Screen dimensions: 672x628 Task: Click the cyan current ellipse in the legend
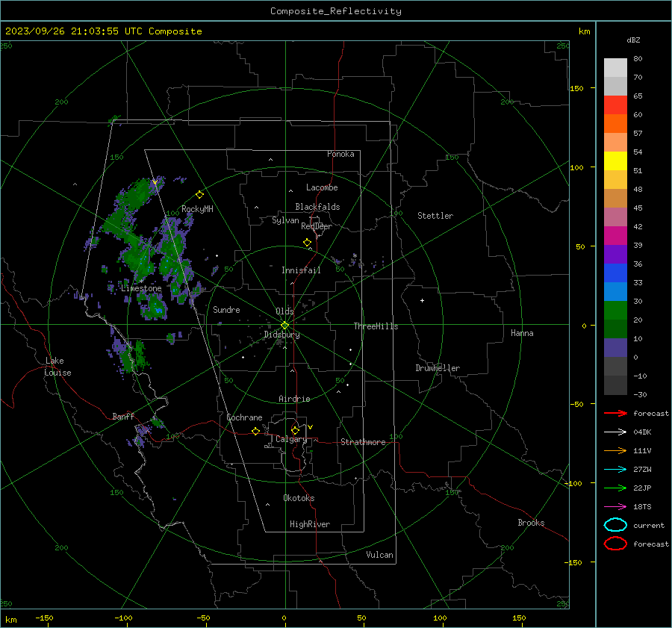coord(615,525)
